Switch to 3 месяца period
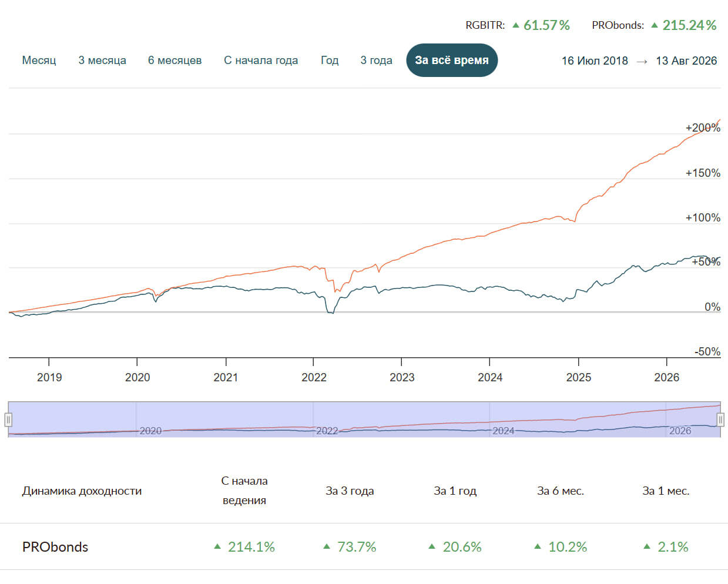Screen dimensions: 728x584 pyautogui.click(x=102, y=61)
